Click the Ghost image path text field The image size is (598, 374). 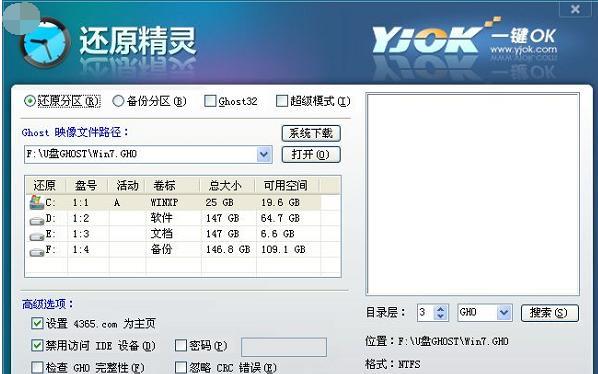(141, 154)
